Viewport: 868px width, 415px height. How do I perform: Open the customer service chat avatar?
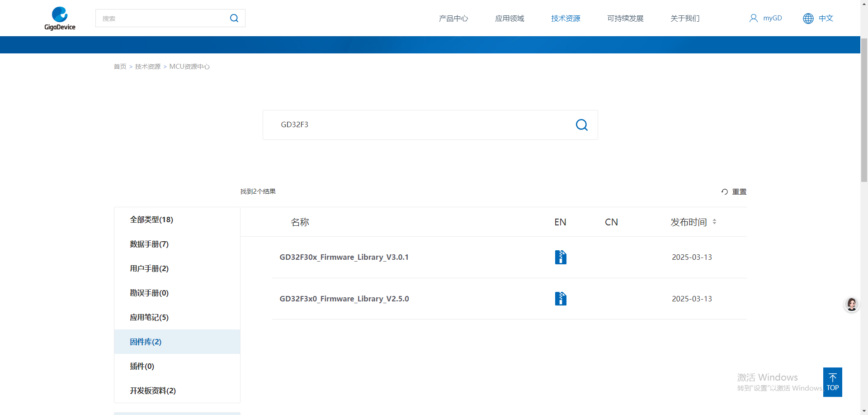pos(852,304)
